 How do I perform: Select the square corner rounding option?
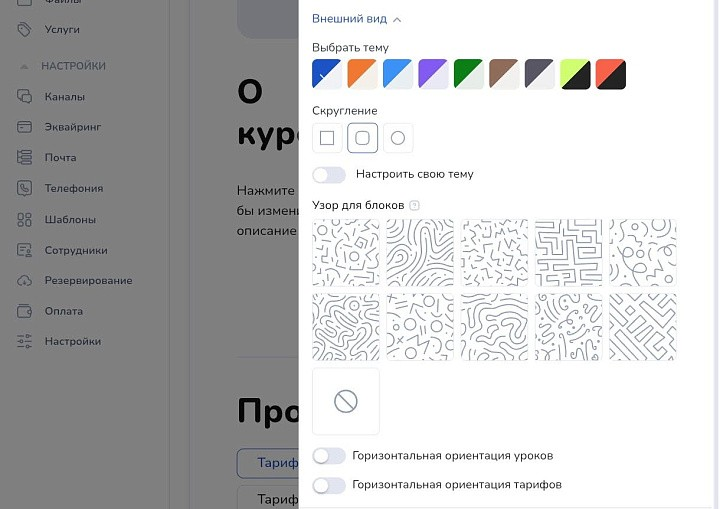point(327,138)
